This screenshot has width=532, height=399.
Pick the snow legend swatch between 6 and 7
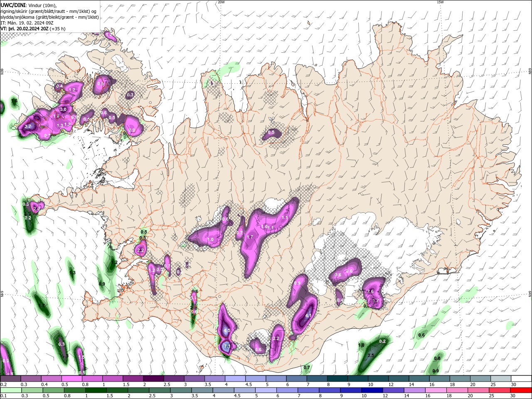pos(296,379)
